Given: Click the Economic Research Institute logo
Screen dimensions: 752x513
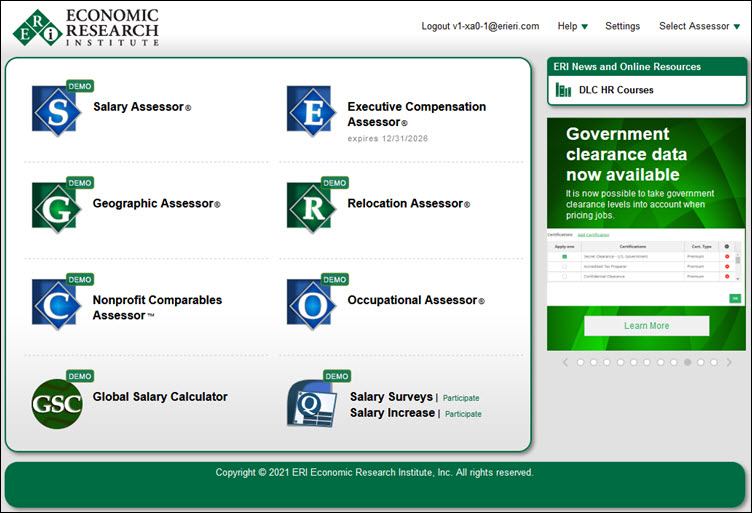Looking at the screenshot, I should pos(86,27).
